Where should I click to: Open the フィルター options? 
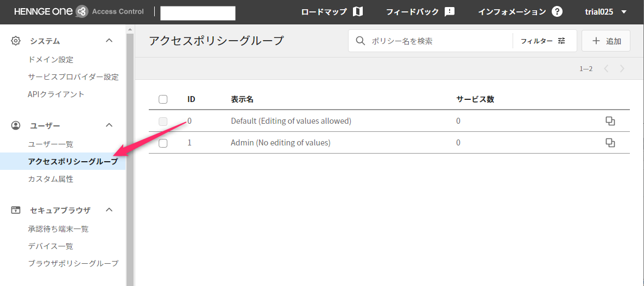(543, 41)
